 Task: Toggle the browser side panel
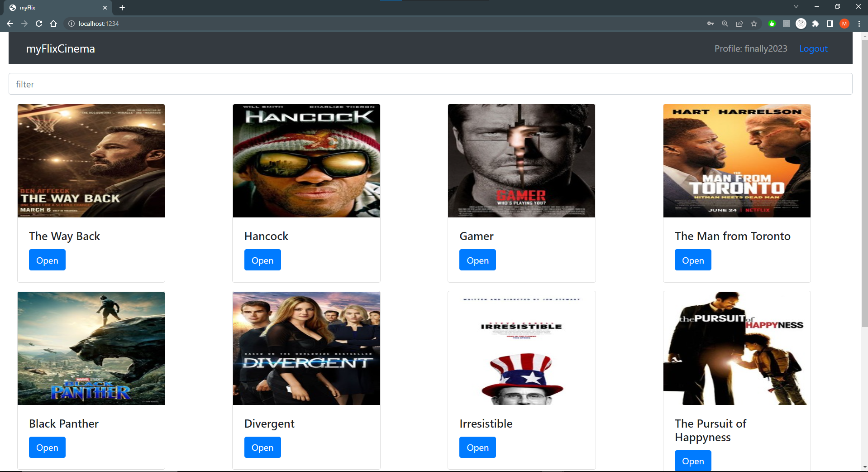coord(830,24)
